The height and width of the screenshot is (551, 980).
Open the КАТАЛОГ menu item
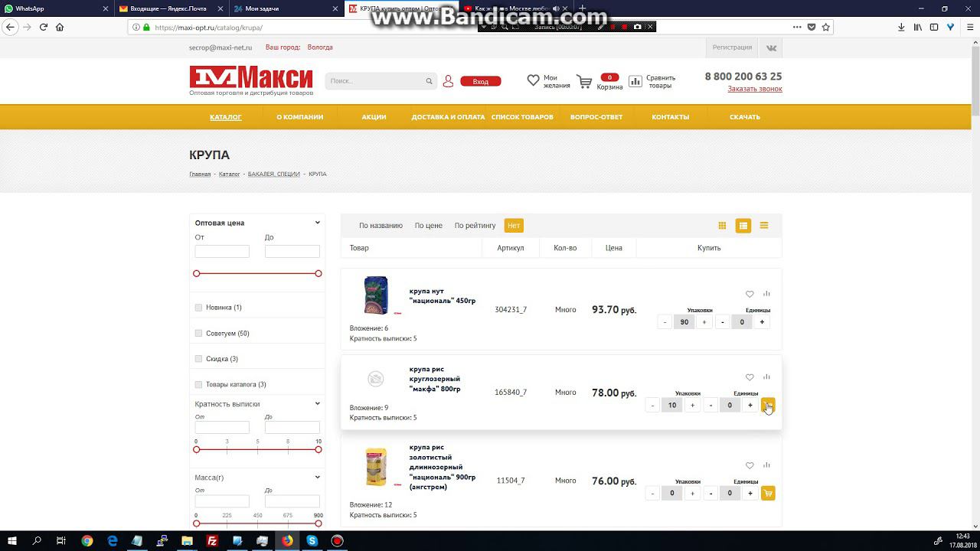(x=226, y=117)
